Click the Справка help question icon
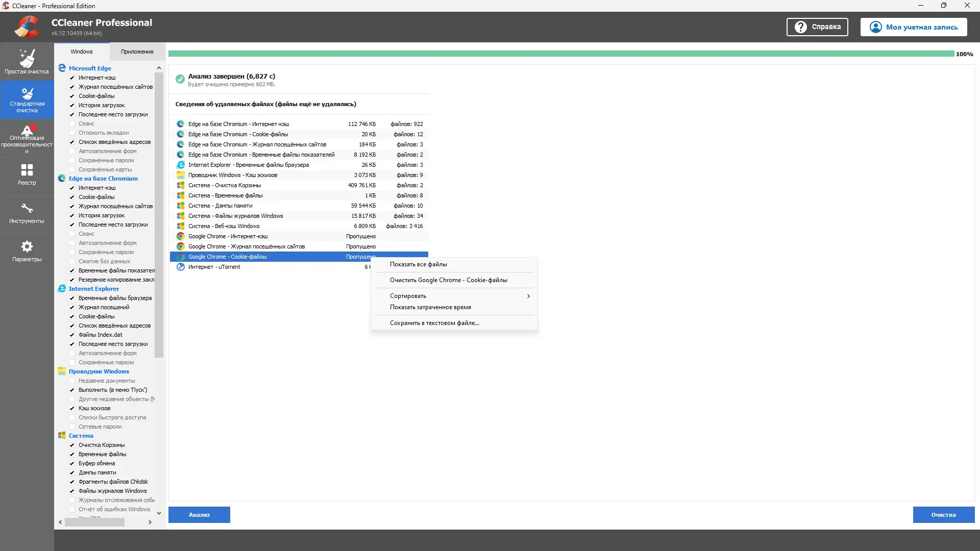Viewport: 980px width, 551px height. 801,27
